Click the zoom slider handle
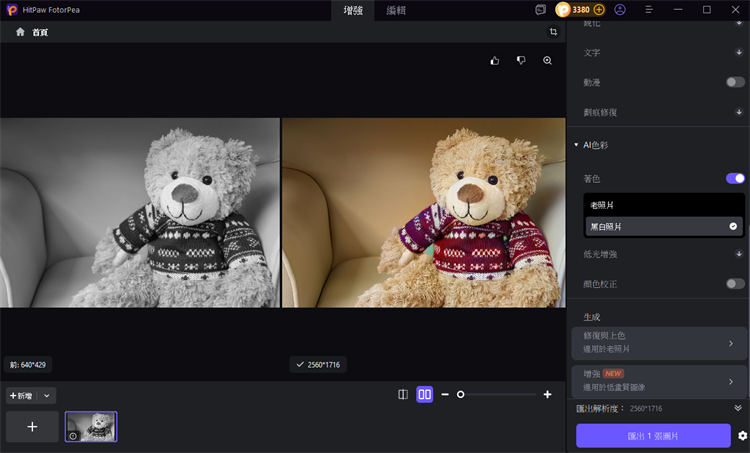750x453 pixels. coord(460,395)
